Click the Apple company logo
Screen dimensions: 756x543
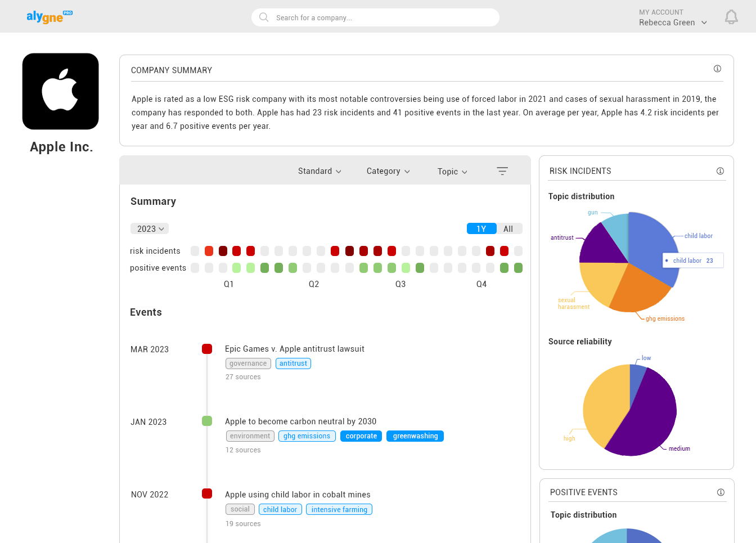coord(61,91)
